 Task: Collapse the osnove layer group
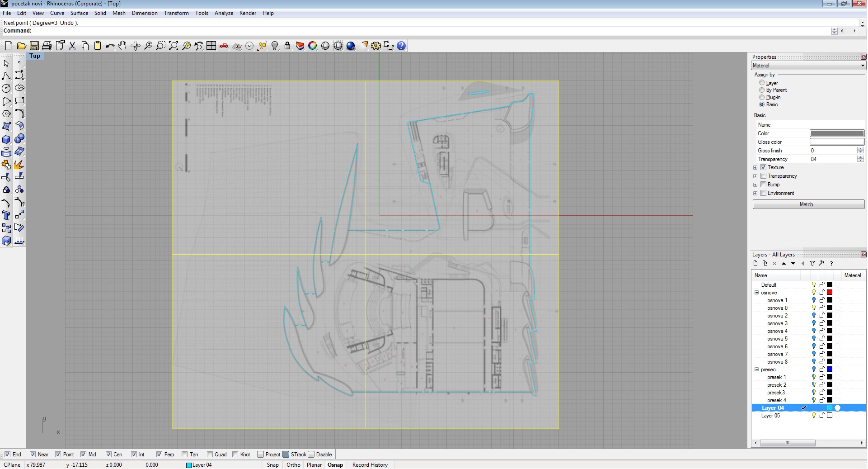coord(757,293)
